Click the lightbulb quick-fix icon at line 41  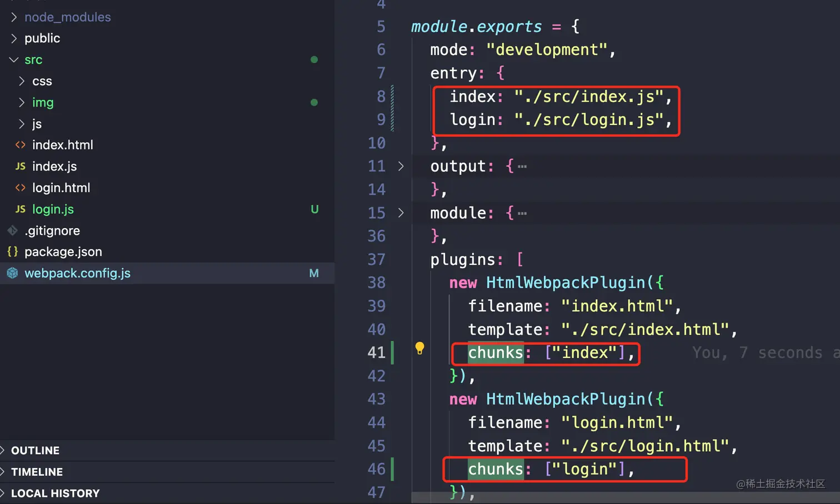click(420, 348)
